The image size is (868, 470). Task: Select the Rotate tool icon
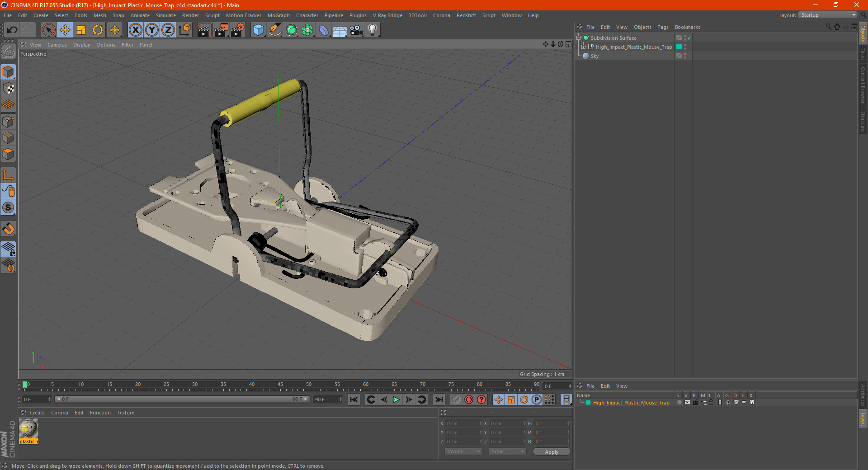point(98,30)
